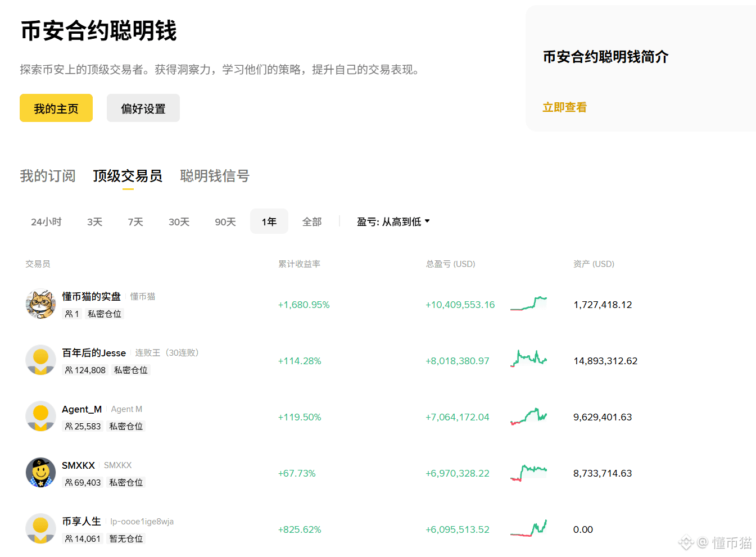Select the 全部 period filter
This screenshot has height=557, width=756.
pos(312,222)
